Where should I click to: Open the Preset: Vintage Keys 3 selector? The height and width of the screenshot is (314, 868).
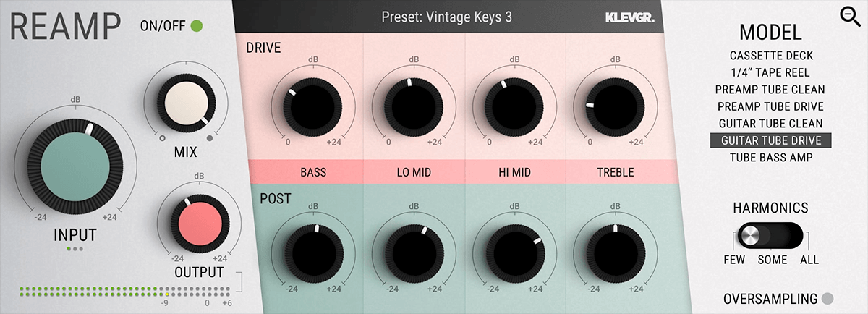click(446, 17)
